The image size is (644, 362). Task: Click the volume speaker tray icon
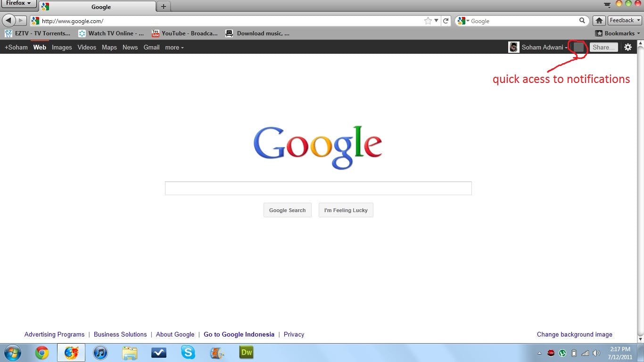click(596, 353)
